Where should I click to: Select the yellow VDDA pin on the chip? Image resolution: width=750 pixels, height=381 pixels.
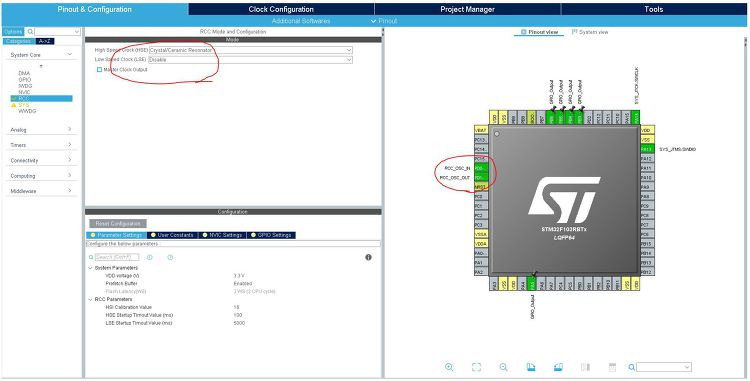[481, 243]
